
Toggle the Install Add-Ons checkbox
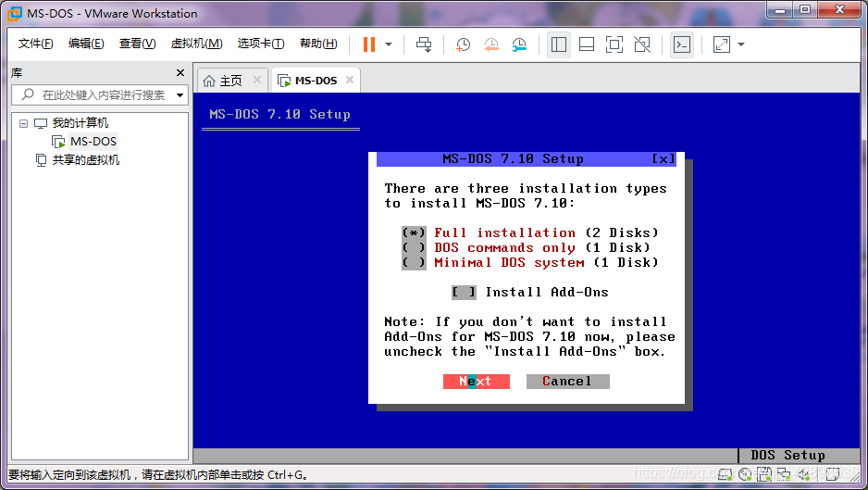464,292
